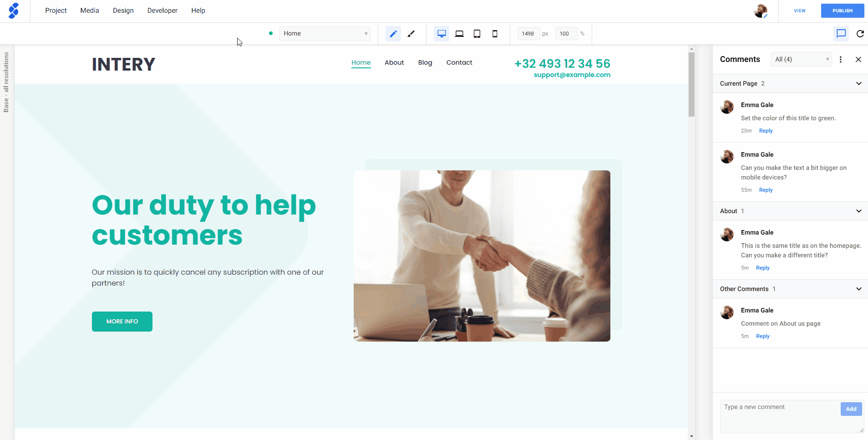This screenshot has height=440, width=868.
Task: Click the MORE INFO button
Action: (x=122, y=322)
